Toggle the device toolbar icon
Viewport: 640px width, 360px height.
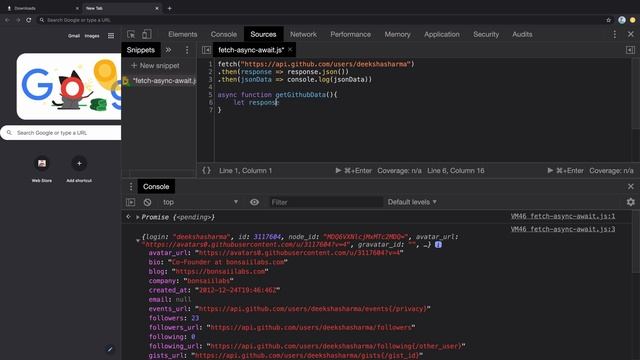[x=147, y=34]
